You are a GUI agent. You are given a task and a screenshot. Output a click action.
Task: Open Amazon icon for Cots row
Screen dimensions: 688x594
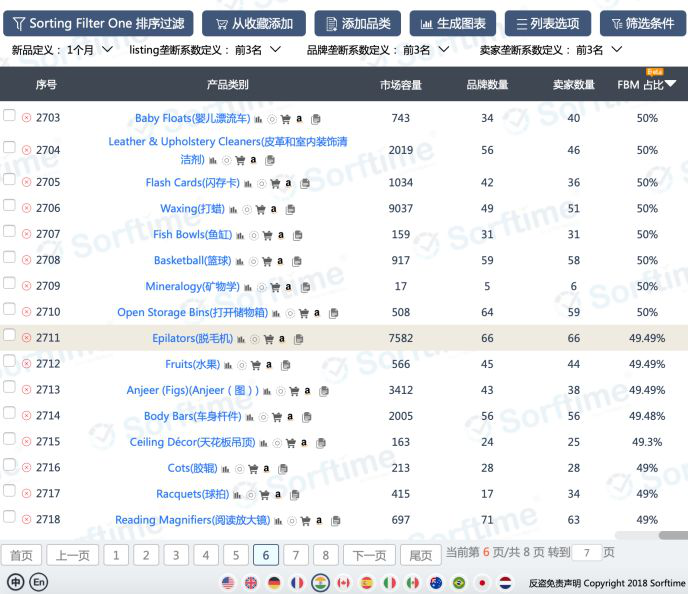point(266,469)
